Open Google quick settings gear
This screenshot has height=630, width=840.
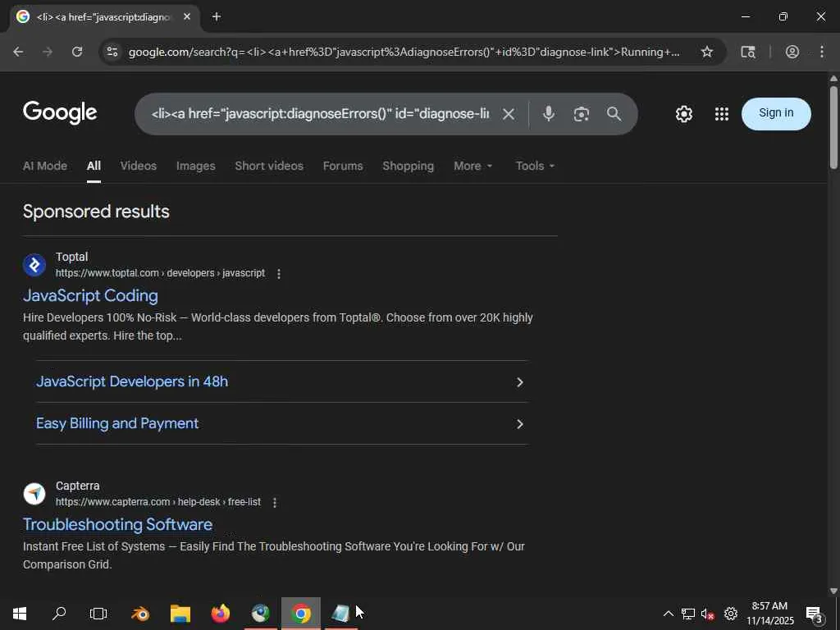point(684,113)
